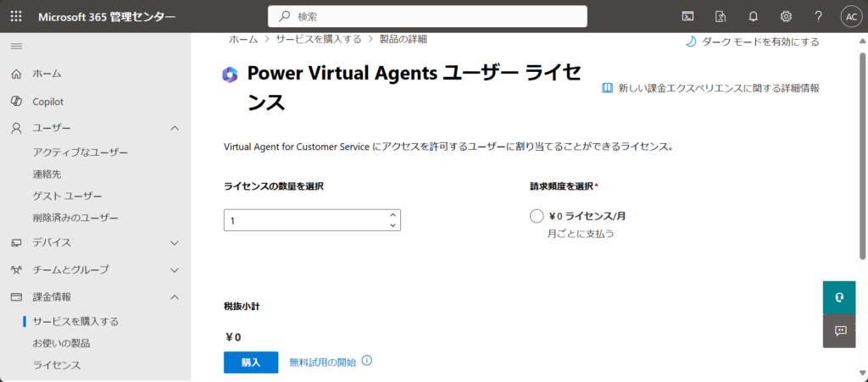The width and height of the screenshot is (868, 382).
Task: Click 月ごとに支払う text
Action: point(581,234)
